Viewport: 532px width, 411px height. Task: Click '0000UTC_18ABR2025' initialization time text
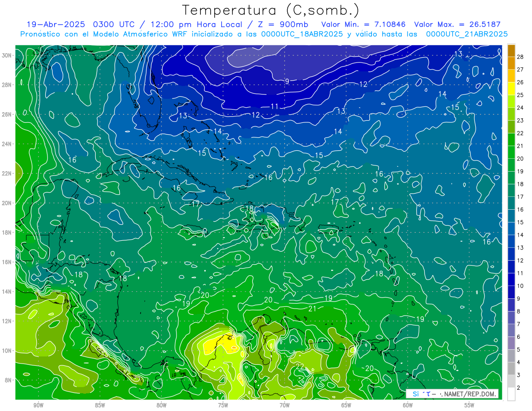point(301,34)
